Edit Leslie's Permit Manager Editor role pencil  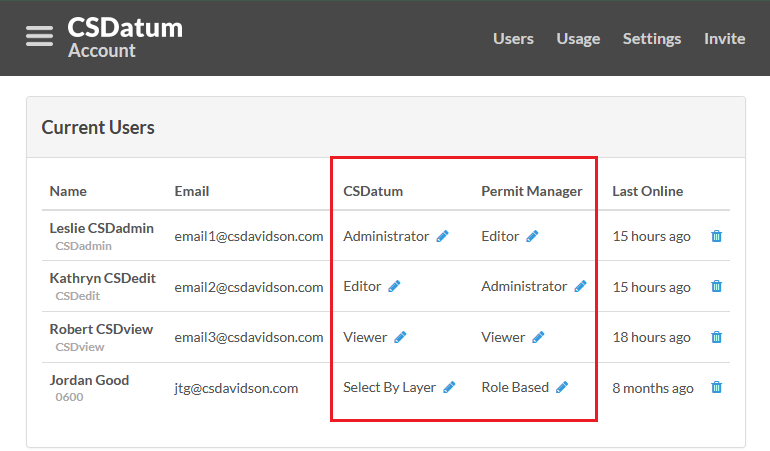coord(532,236)
